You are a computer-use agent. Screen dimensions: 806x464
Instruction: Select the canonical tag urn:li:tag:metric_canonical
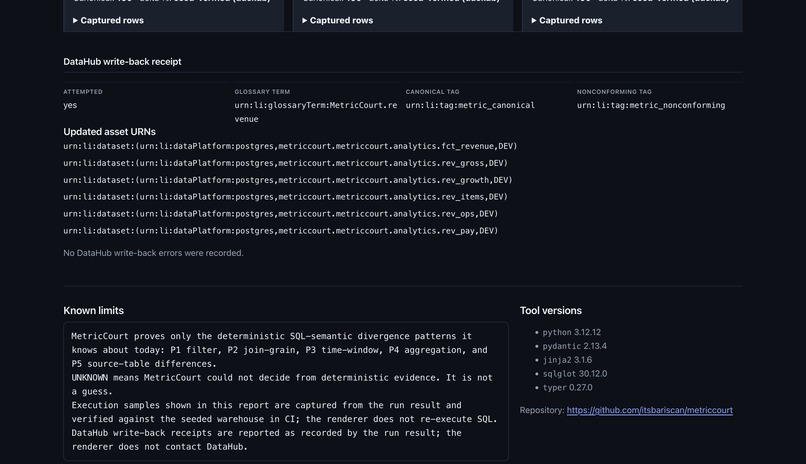point(470,105)
